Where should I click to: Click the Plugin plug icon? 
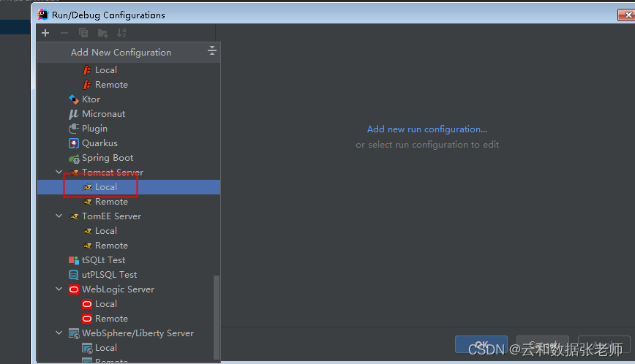pyautogui.click(x=74, y=129)
